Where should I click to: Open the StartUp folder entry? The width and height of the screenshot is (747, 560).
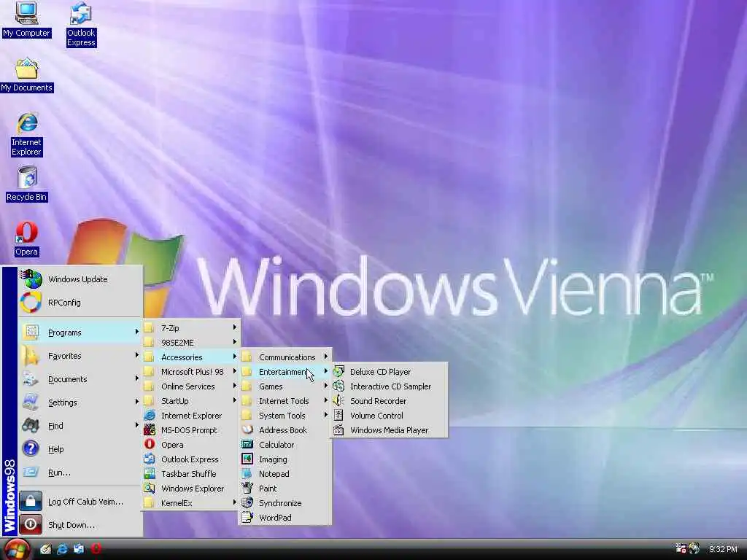pos(191,401)
